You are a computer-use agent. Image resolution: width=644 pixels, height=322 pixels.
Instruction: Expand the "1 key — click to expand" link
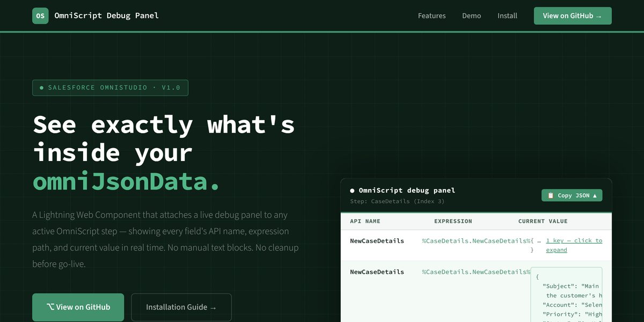(574, 245)
